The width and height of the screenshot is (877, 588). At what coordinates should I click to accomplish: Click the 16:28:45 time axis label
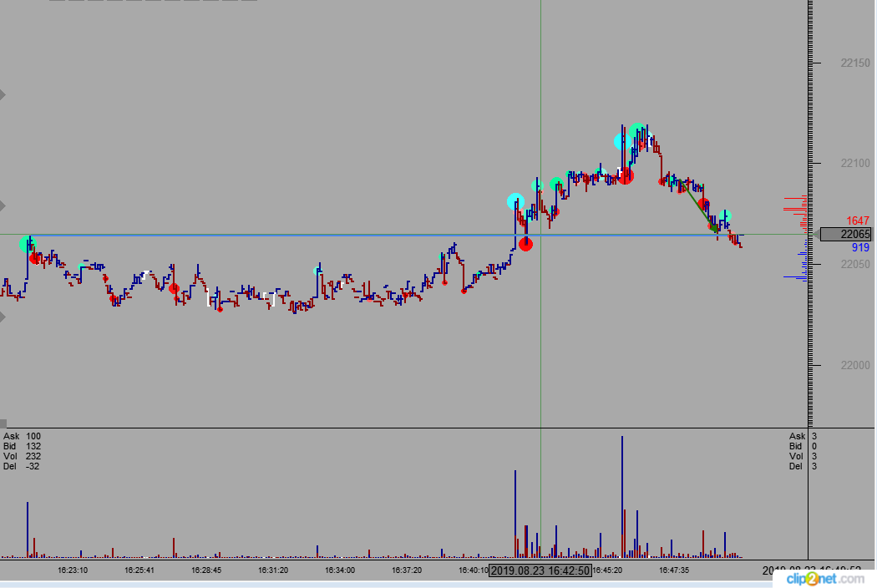point(206,570)
